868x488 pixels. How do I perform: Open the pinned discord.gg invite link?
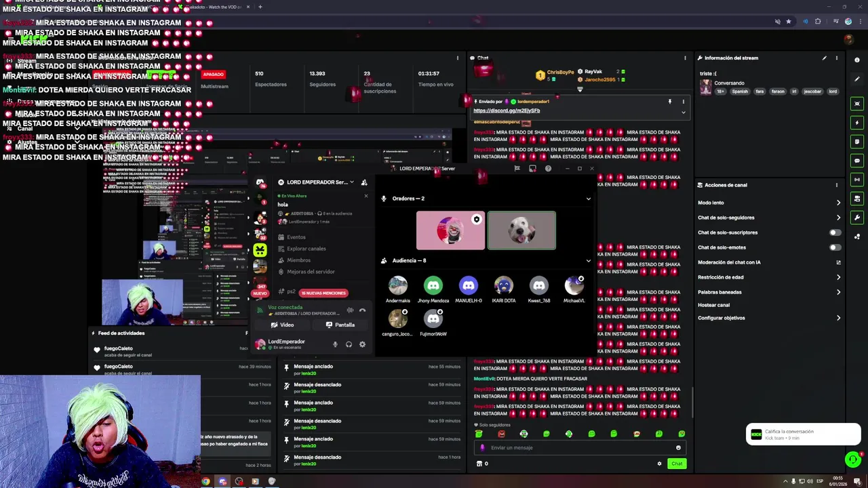507,110
